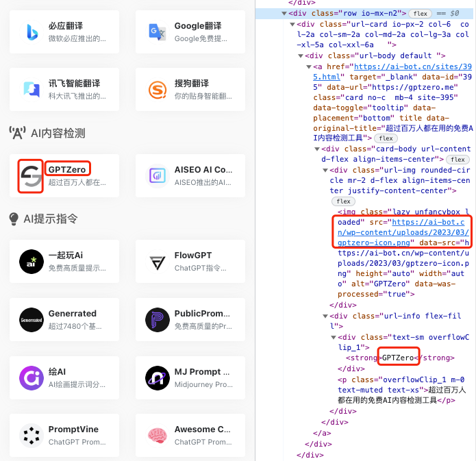
Task: Click the Sogou translate orange S icon
Action: click(158, 90)
